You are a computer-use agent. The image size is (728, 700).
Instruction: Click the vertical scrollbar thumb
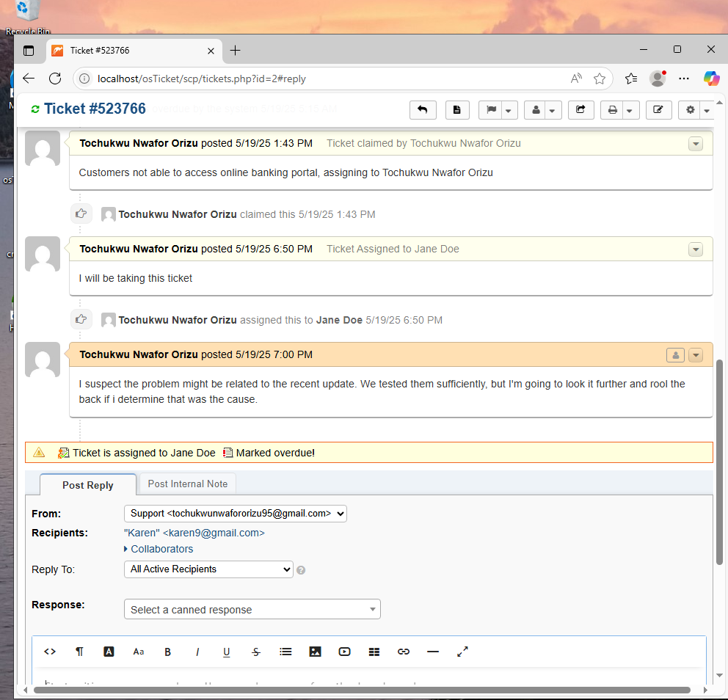tap(719, 462)
